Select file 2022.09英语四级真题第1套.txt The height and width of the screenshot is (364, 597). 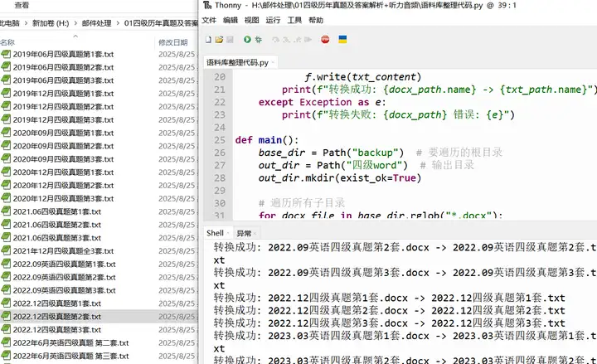[x=65, y=265]
